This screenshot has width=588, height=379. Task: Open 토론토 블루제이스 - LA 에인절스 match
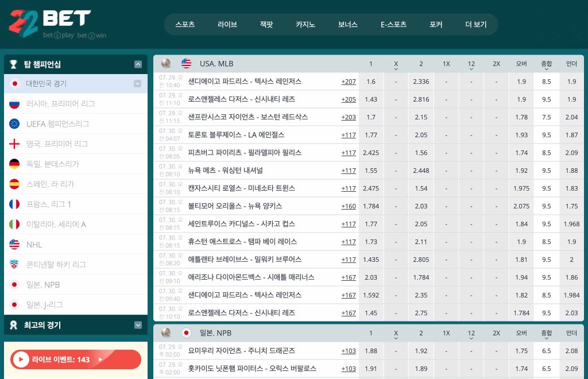pos(236,135)
